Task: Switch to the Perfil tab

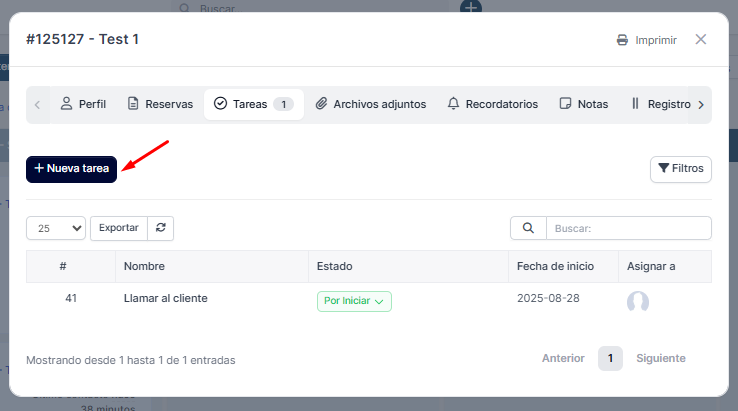Action: pos(83,104)
